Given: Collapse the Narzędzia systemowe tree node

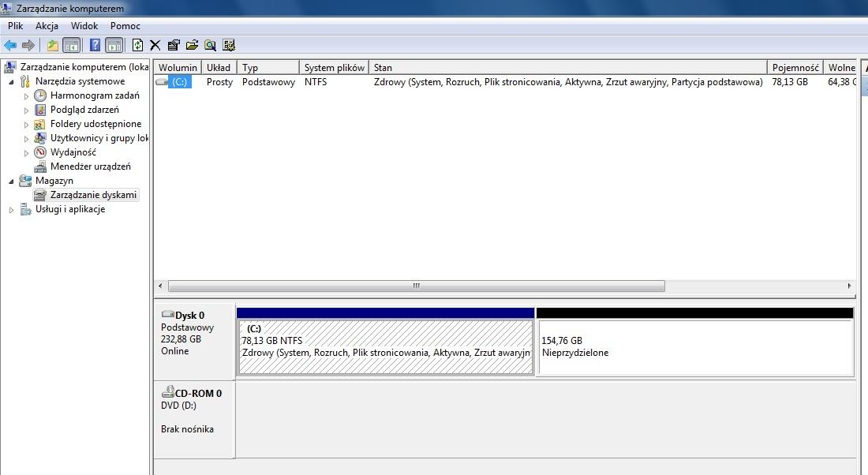Looking at the screenshot, I should click(11, 81).
